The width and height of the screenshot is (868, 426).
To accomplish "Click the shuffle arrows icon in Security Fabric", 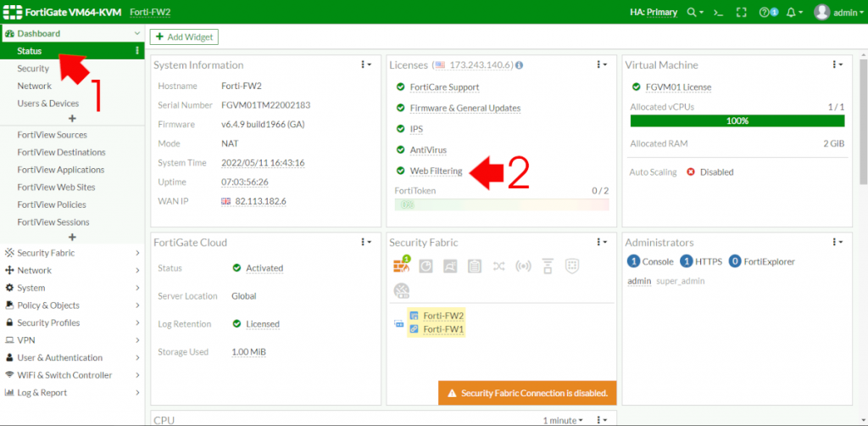I will coord(498,266).
